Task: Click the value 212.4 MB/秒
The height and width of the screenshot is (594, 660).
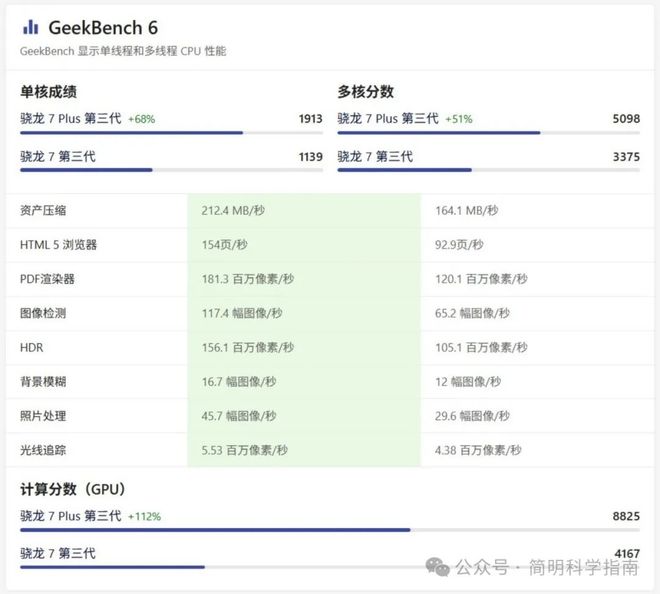Action: (x=233, y=210)
